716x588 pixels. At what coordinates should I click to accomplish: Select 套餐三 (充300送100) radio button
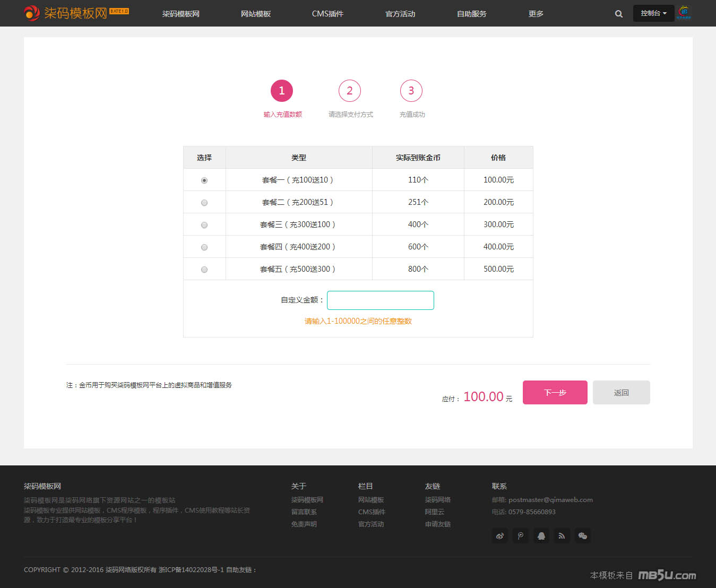(x=204, y=225)
